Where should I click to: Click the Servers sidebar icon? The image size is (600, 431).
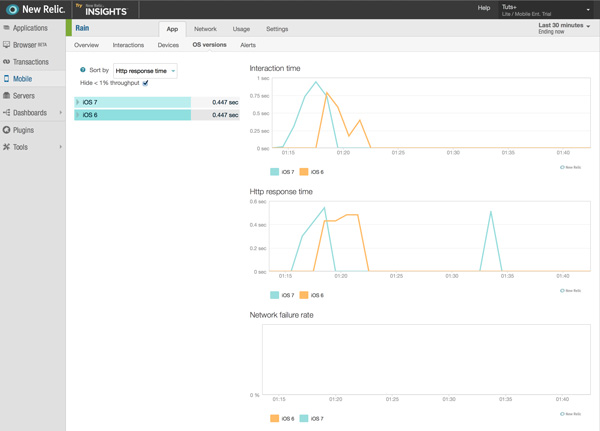coord(7,95)
